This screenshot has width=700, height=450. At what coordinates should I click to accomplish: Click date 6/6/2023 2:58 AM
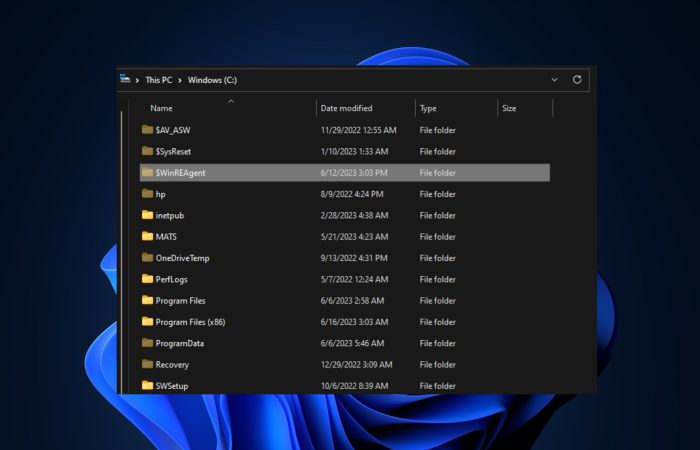pos(352,300)
